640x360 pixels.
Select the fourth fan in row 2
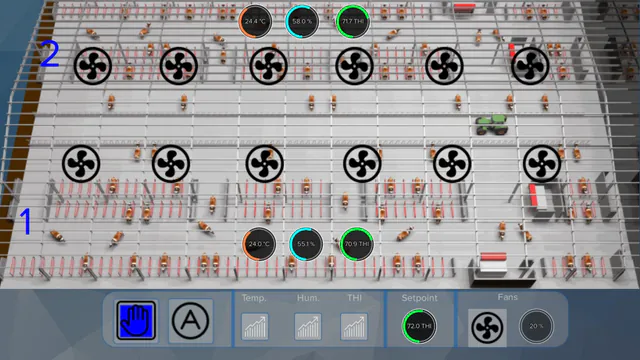[x=354, y=66]
